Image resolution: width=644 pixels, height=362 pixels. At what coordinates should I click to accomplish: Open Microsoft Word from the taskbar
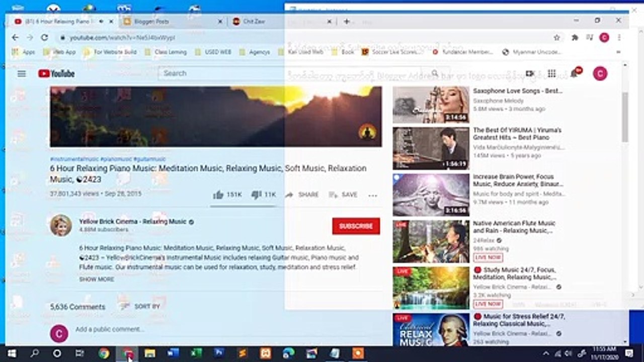(173, 353)
